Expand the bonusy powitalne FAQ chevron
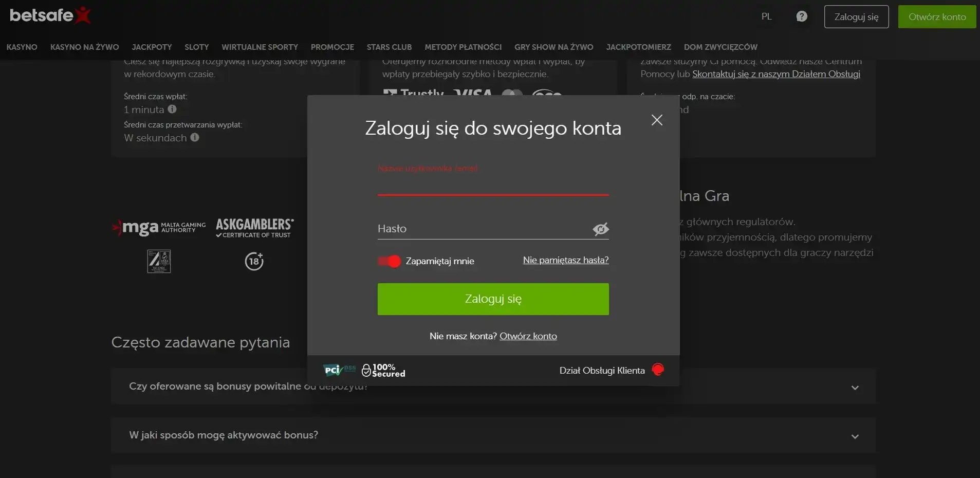 point(855,388)
